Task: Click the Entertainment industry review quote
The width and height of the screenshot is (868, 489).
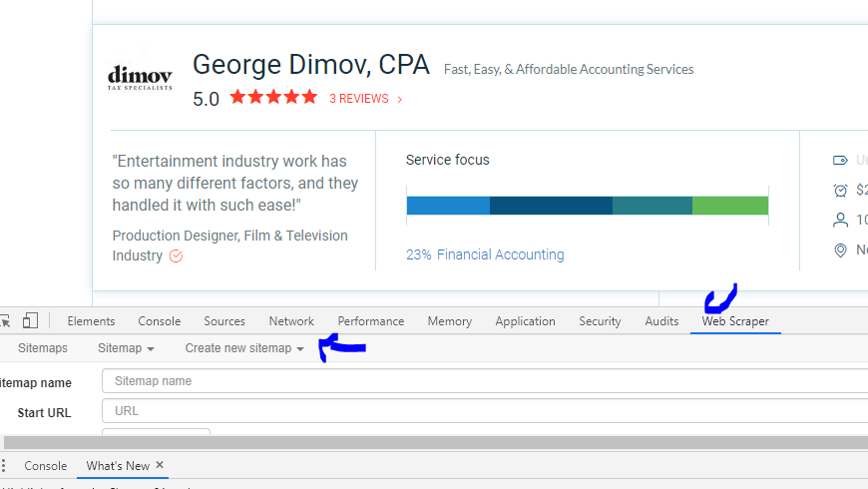Action: 235,183
